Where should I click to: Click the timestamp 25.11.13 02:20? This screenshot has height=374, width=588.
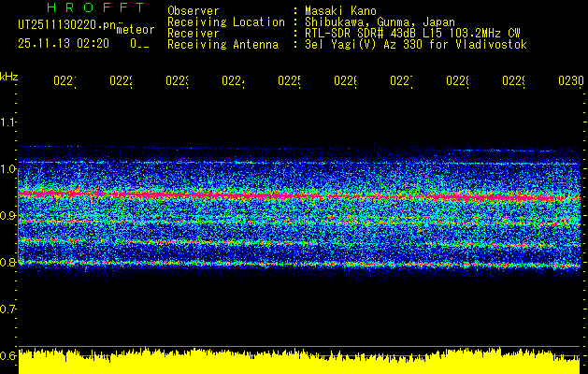(64, 44)
